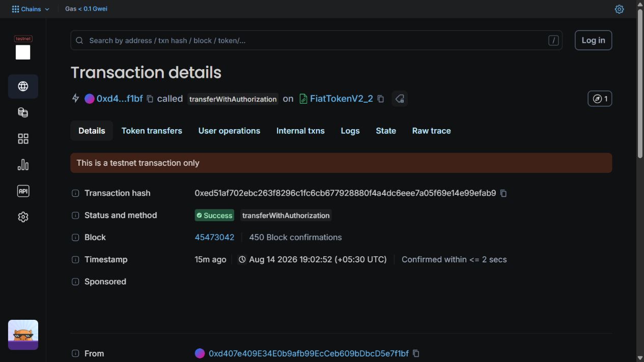The image size is (644, 362).
Task: Open the API sidebar icon
Action: pos(23,191)
